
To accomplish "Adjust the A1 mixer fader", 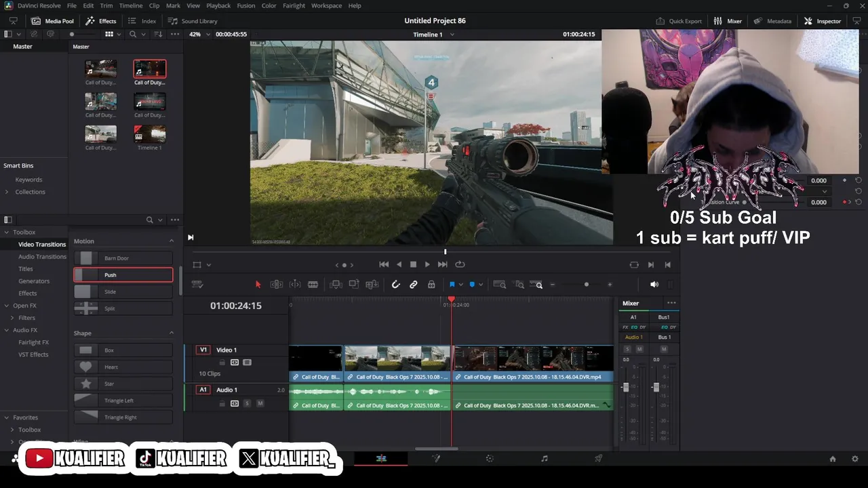I will 626,387.
